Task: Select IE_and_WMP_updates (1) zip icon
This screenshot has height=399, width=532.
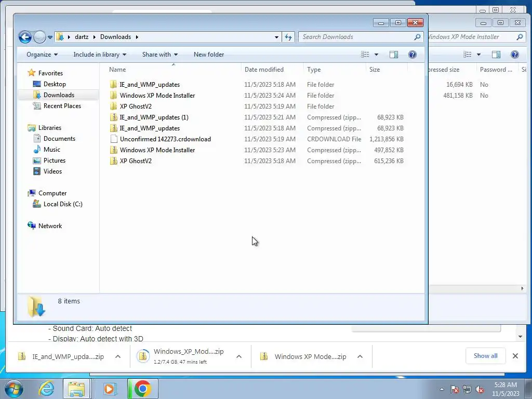Action: coord(114,117)
